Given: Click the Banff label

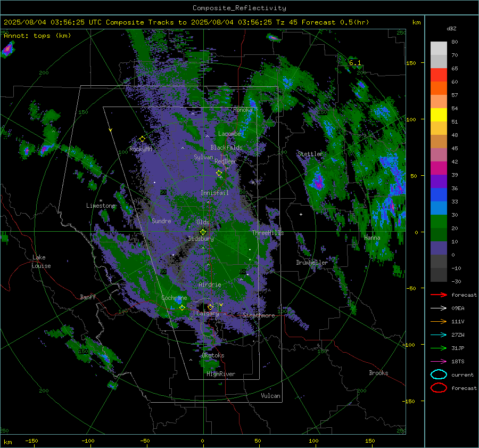Looking at the screenshot, I should pos(88,297).
